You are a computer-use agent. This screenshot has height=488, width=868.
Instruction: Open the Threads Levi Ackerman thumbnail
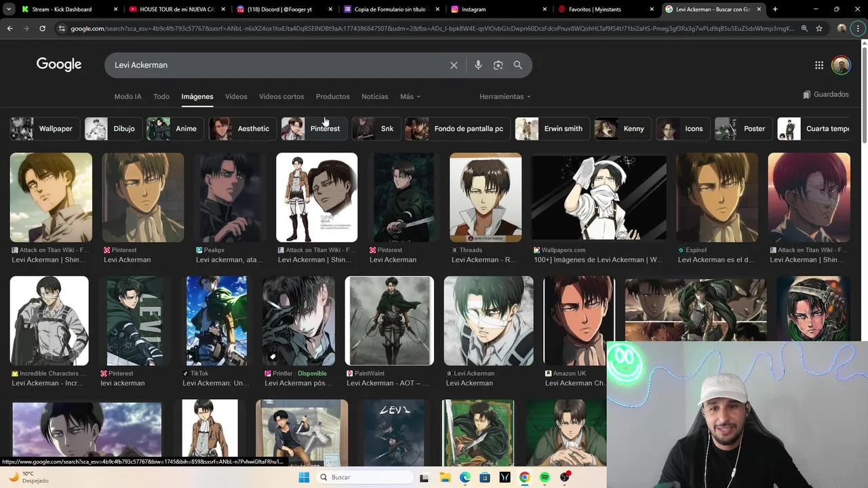(486, 197)
